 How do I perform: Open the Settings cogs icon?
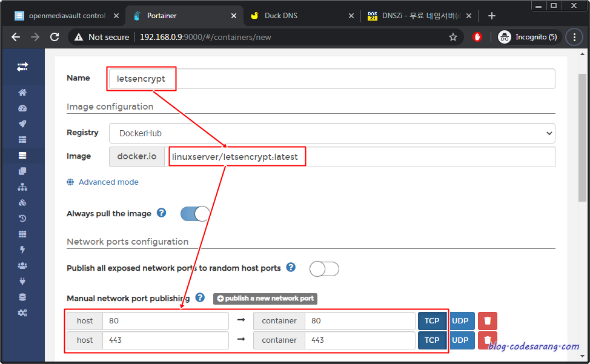22,313
